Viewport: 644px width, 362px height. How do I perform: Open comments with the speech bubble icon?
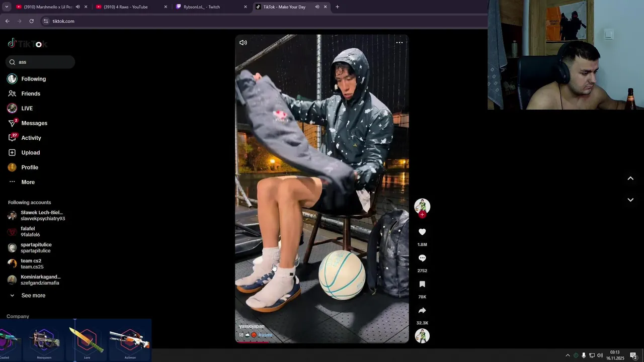422,258
